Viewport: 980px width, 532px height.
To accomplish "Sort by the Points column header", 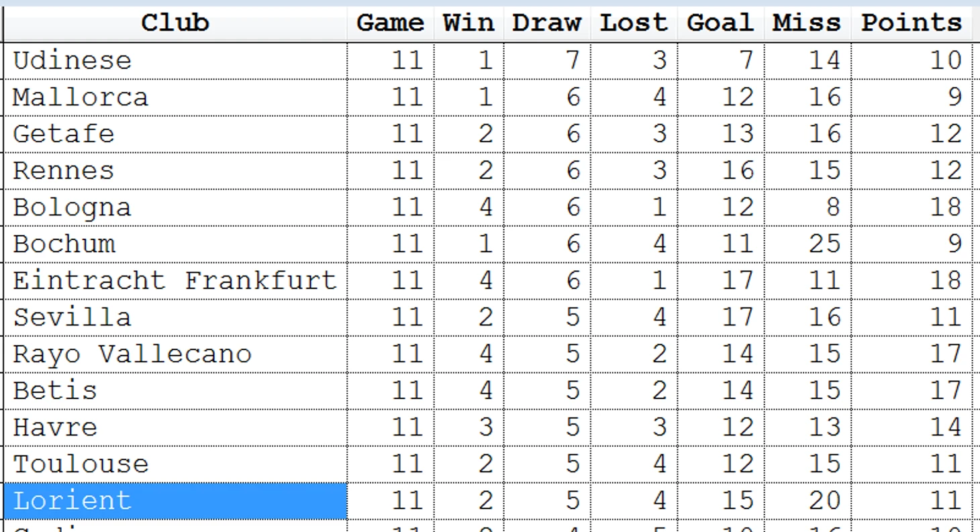I will coord(912,23).
